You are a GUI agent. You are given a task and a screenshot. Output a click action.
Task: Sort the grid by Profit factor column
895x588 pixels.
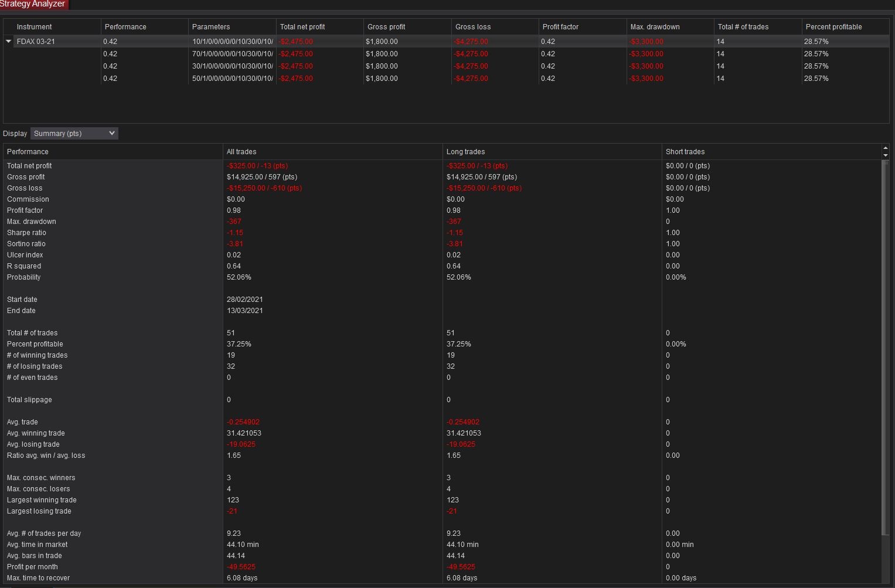(561, 26)
